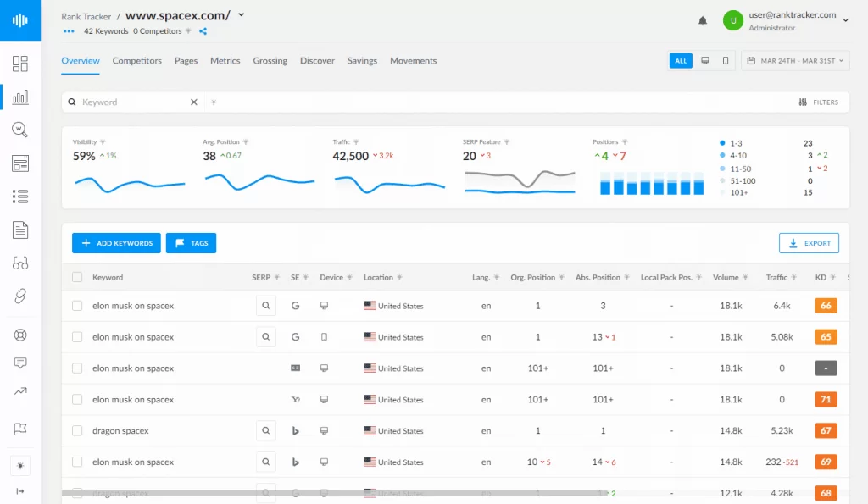Image resolution: width=868 pixels, height=504 pixels.
Task: Click the ADD KEYWORDS button
Action: click(116, 243)
